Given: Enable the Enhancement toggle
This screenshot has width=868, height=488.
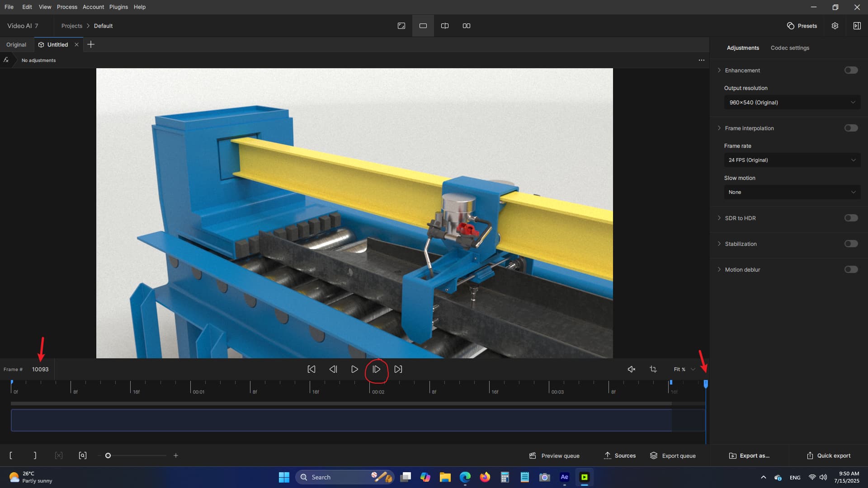Looking at the screenshot, I should [851, 70].
